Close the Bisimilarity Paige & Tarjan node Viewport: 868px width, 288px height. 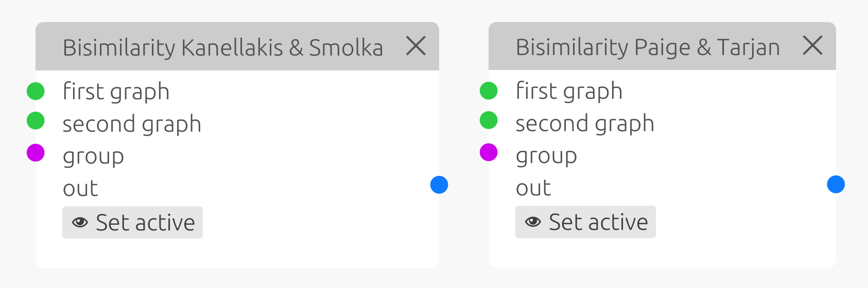(x=813, y=46)
